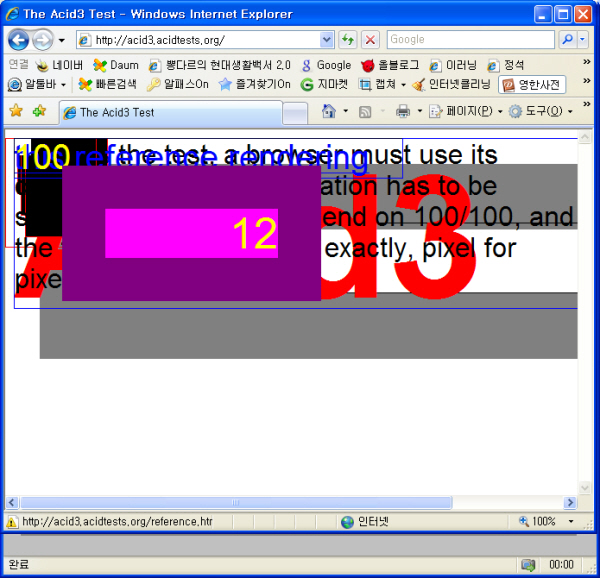Click Add to Favorites star-plus icon
Viewport: 600px width, 578px height.
(39, 111)
